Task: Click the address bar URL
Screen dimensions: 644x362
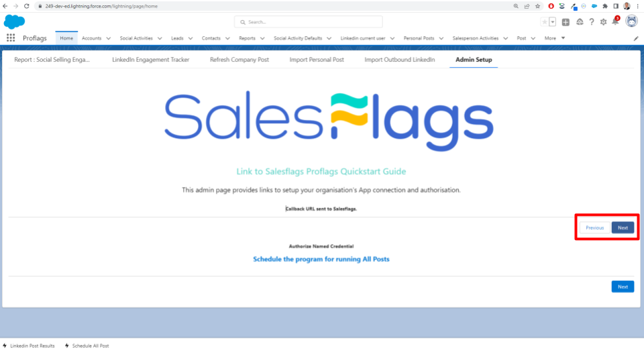Action: [x=101, y=6]
